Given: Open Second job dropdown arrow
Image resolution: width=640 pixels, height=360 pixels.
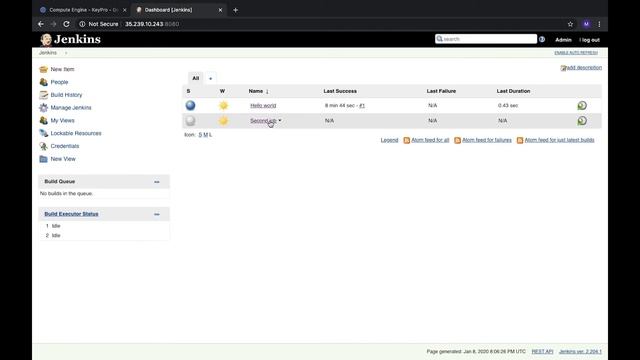Looking at the screenshot, I should (280, 120).
